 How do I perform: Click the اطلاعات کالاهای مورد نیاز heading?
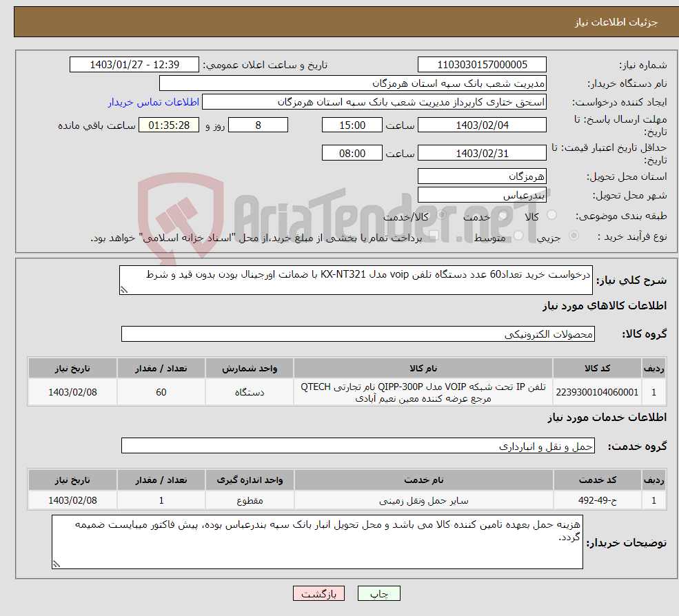coord(605,306)
